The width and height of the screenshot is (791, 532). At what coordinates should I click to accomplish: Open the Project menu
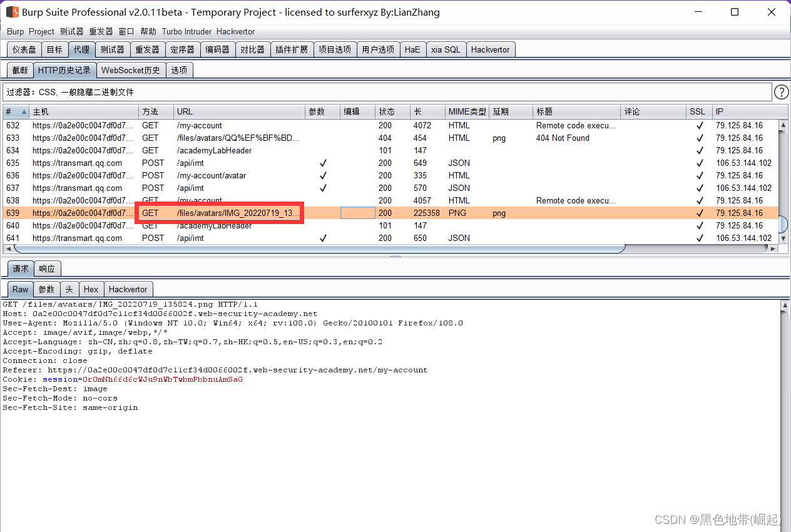42,31
